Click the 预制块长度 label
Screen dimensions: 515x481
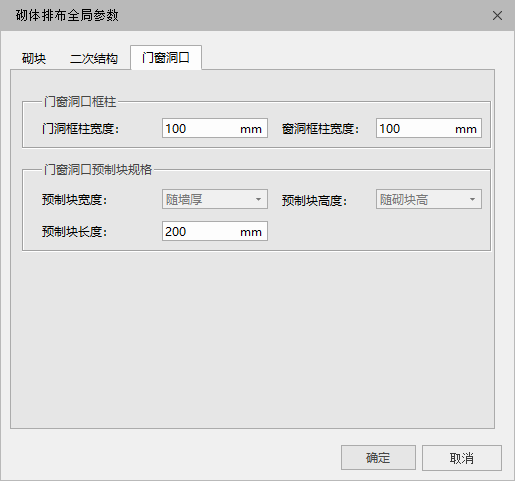pos(74,232)
